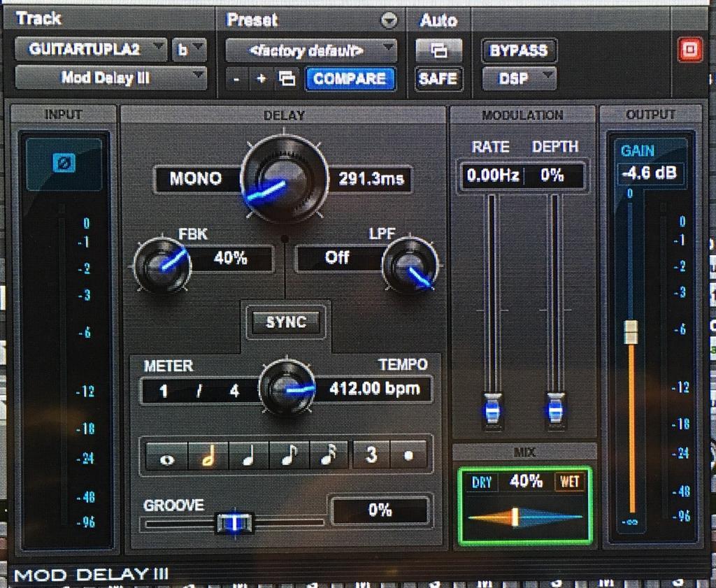Click the MONO delay mode field
The height and width of the screenshot is (588, 716).
pos(196,178)
